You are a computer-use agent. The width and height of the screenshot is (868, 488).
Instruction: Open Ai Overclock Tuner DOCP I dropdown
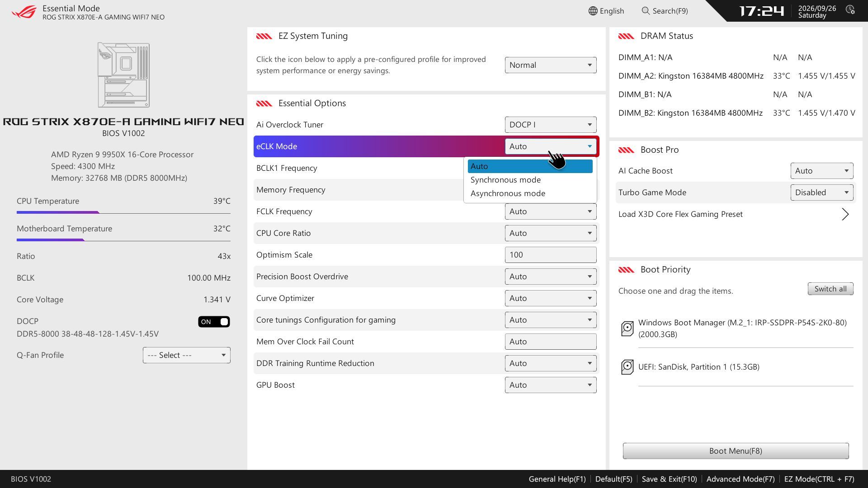[x=551, y=125]
